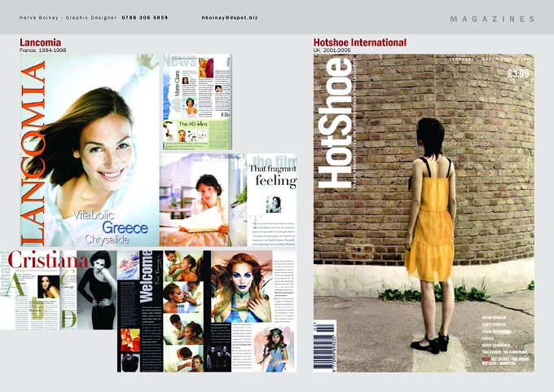
Task: Click the 'Hotshoe International' title
Action: pyautogui.click(x=359, y=42)
